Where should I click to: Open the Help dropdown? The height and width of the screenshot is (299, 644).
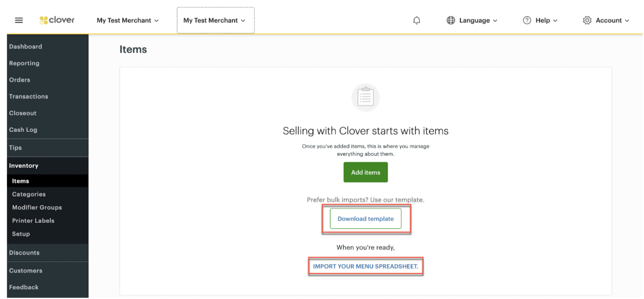[546, 20]
